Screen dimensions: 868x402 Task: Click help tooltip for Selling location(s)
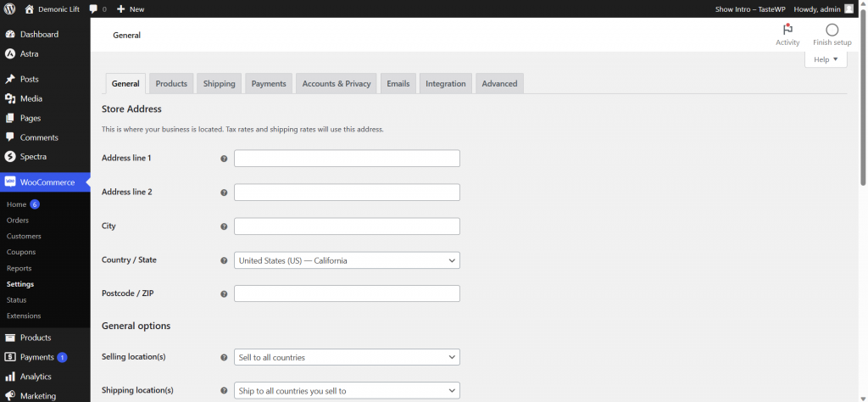click(x=224, y=358)
